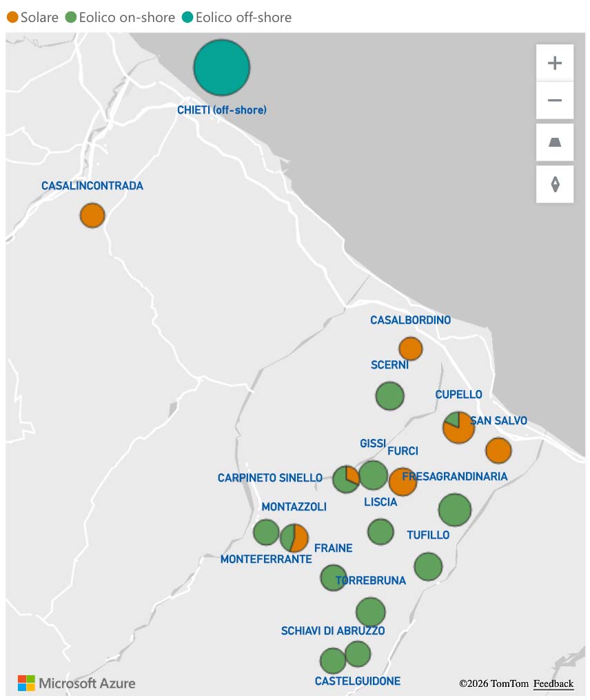Click the SAN SALVO orange bubble

point(498,451)
